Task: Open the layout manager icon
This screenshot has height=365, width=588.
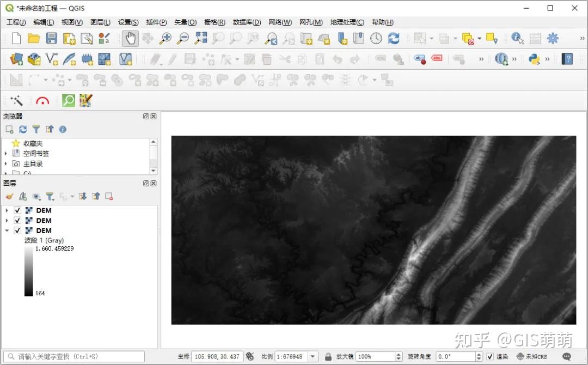Action: [x=87, y=38]
